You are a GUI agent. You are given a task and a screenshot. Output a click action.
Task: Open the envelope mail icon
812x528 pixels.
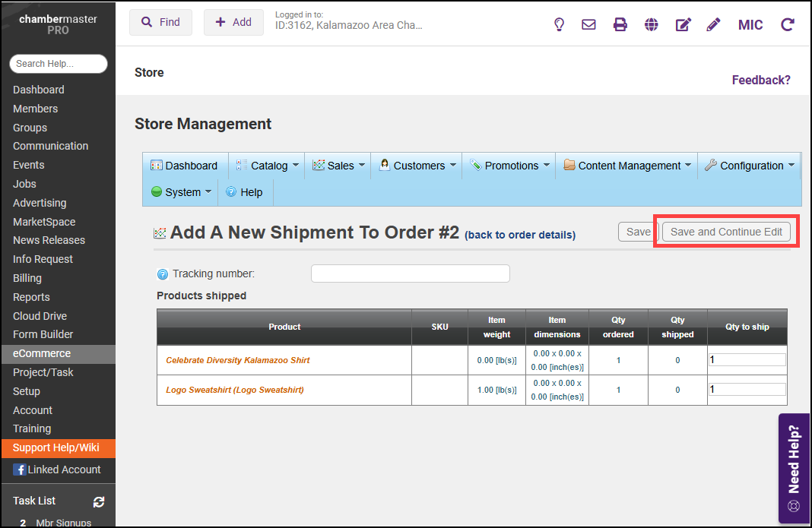pyautogui.click(x=588, y=24)
